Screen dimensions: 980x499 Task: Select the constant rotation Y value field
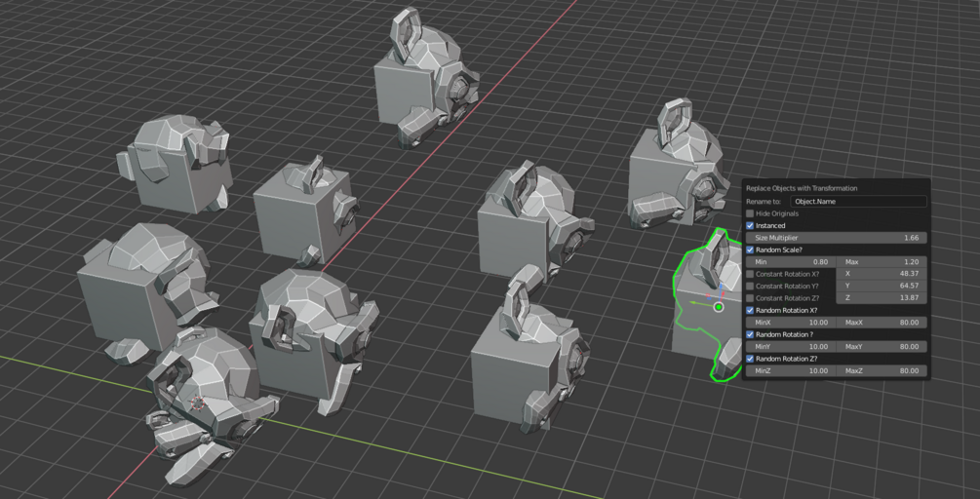[882, 286]
